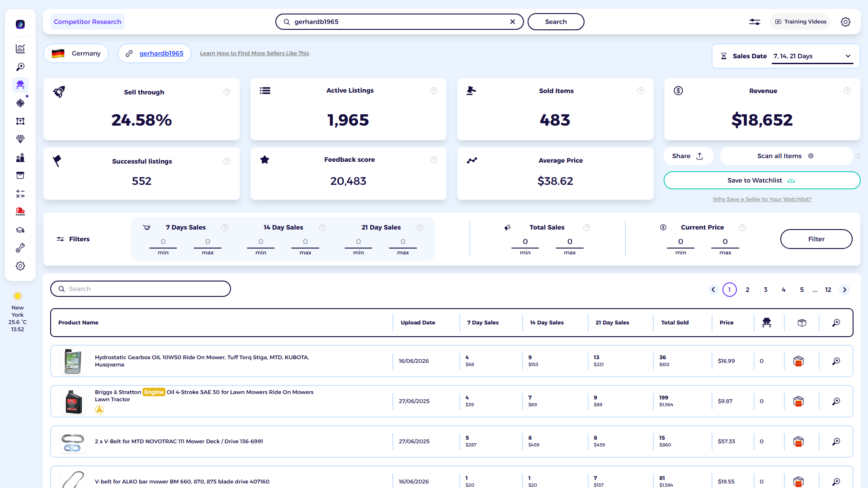Viewport: 868px width, 488px height.
Task: Open 2 x V-Belt MTD NOVOTRAC listing title
Action: [x=179, y=441]
